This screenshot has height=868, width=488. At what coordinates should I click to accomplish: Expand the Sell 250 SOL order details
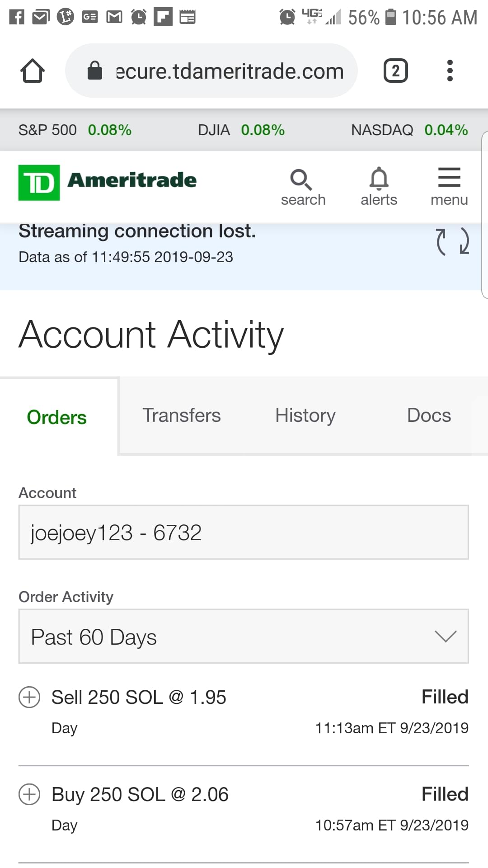(x=29, y=697)
